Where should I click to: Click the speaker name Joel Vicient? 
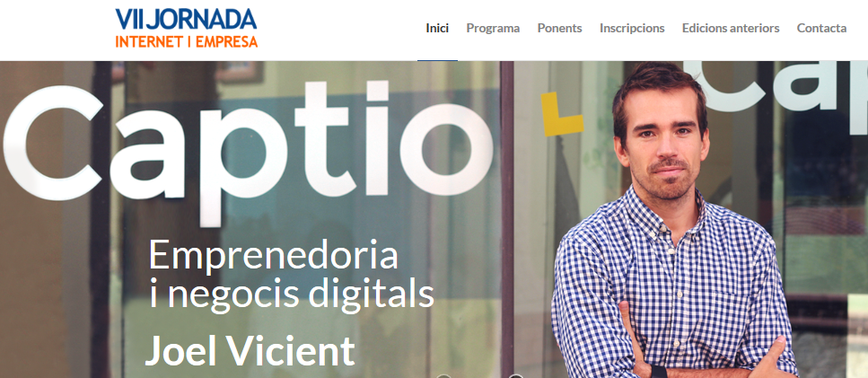pyautogui.click(x=250, y=350)
